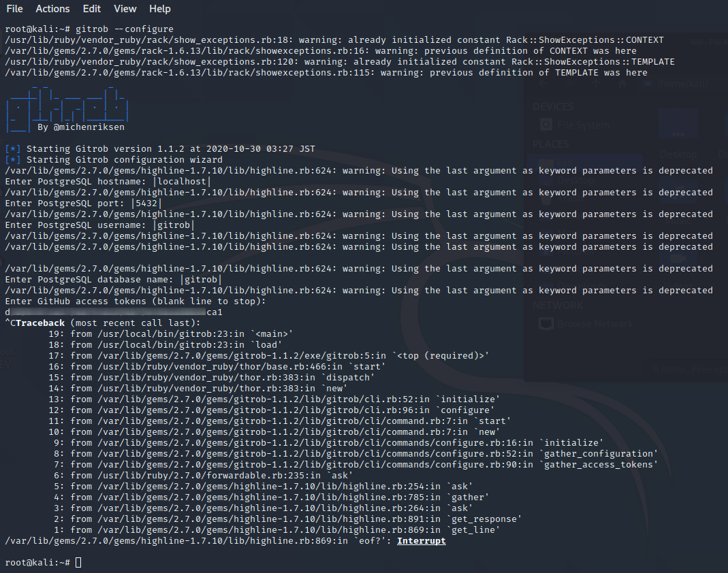Click the 'Enter PostgreSQL database name' prompt line
The image size is (728, 573).
[x=113, y=279]
